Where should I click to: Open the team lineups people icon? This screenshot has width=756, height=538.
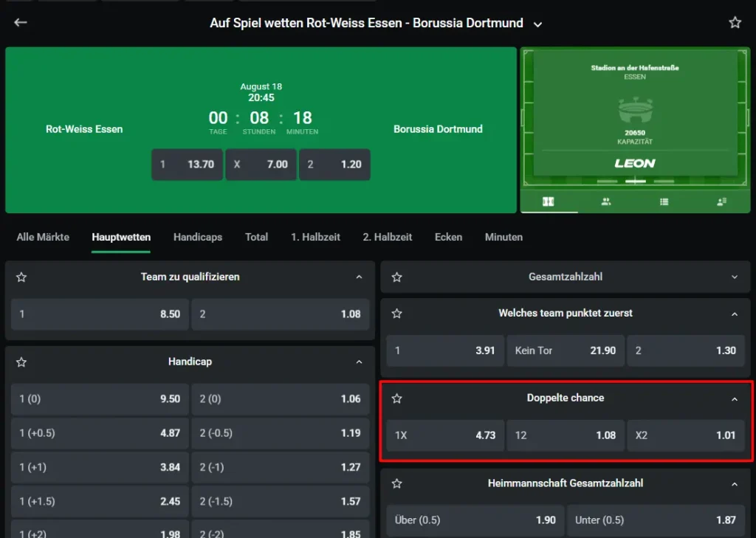coord(606,201)
